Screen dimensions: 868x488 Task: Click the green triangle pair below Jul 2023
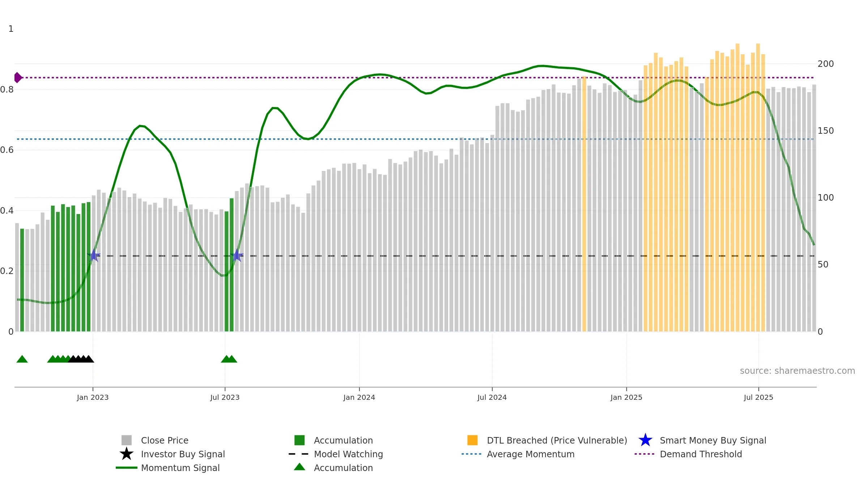229,359
